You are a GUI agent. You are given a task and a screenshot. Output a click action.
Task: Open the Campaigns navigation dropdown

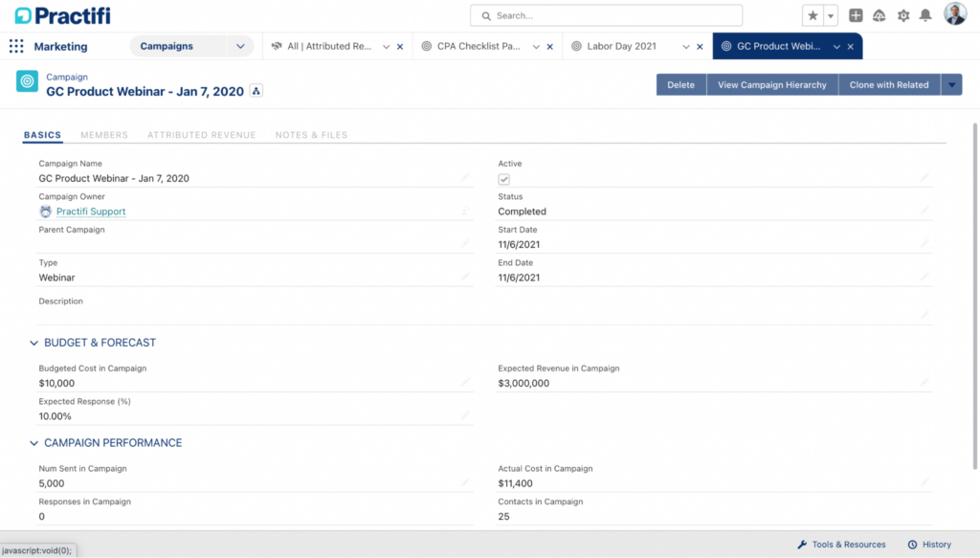(240, 46)
